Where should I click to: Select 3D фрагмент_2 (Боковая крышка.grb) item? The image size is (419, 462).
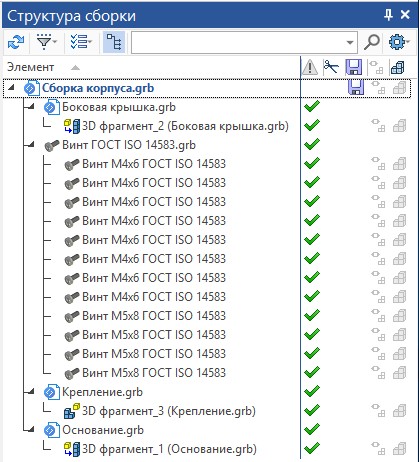(x=177, y=126)
